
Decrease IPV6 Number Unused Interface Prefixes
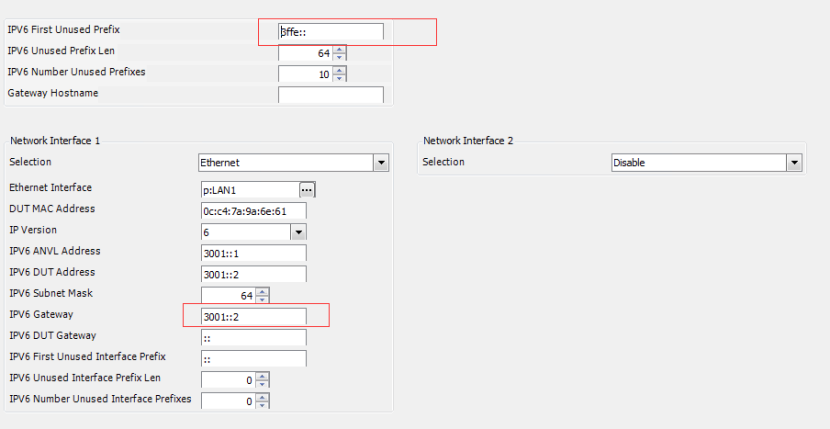coord(263,404)
